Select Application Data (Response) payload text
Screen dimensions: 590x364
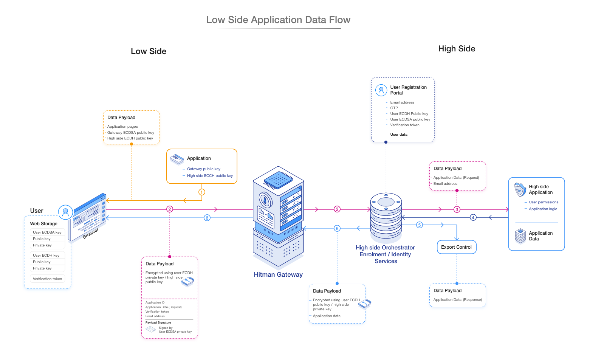[457, 300]
